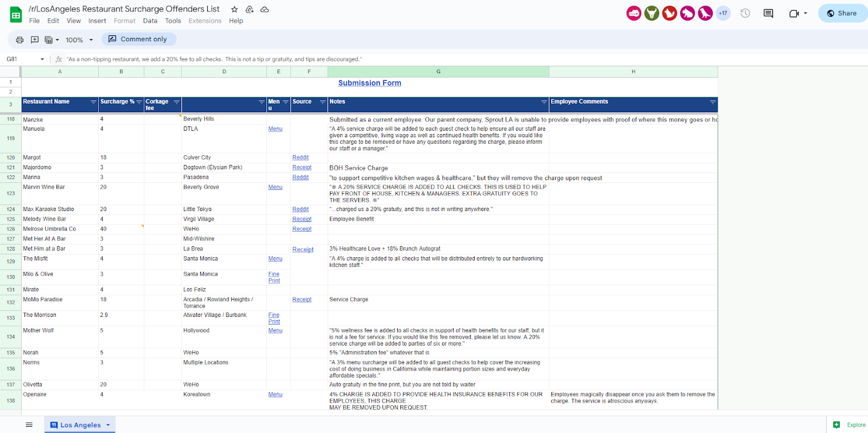The height and width of the screenshot is (433, 868).
Task: Open the Help menu
Action: pyautogui.click(x=236, y=21)
